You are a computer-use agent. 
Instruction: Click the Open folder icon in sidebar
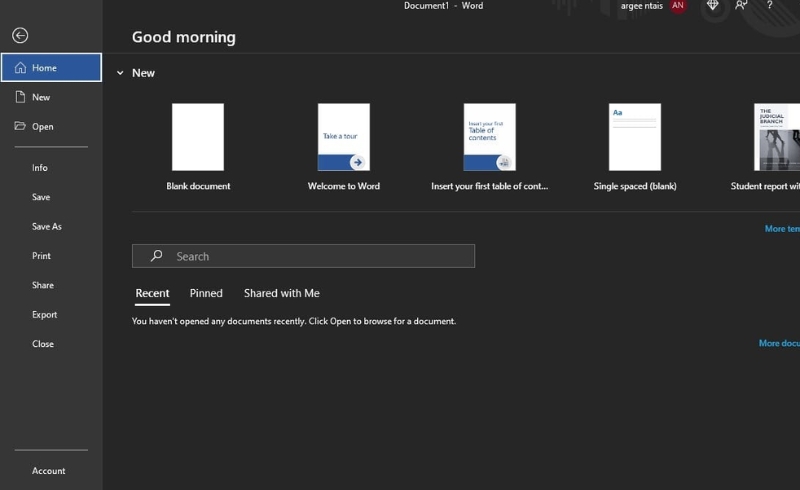click(x=20, y=126)
